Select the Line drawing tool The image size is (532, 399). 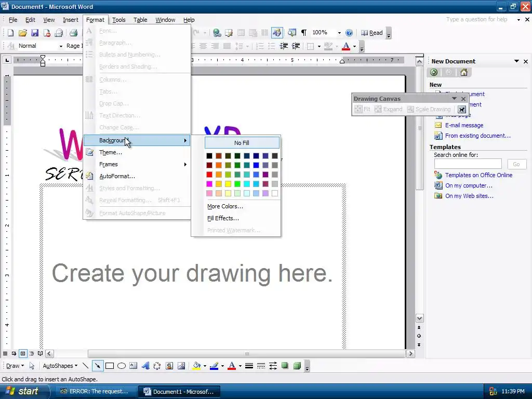pos(86,366)
